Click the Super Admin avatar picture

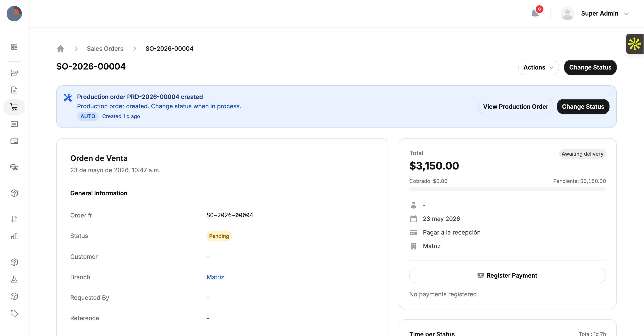(567, 13)
